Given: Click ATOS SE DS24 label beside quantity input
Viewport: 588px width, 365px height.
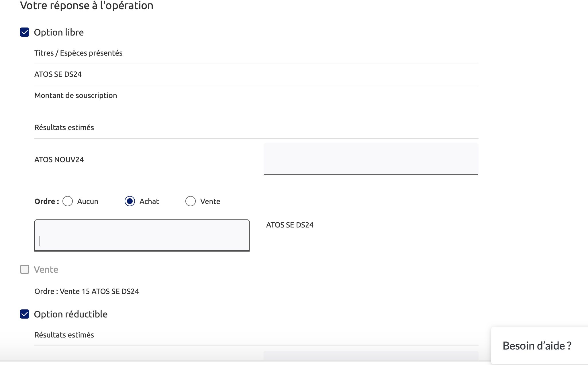Looking at the screenshot, I should [x=290, y=225].
